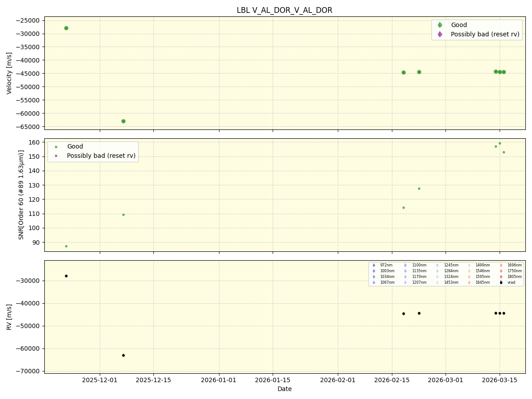This screenshot has height=399, width=532.
Task: Click the RV [m/s] y-axis label
Action: coord(9,317)
